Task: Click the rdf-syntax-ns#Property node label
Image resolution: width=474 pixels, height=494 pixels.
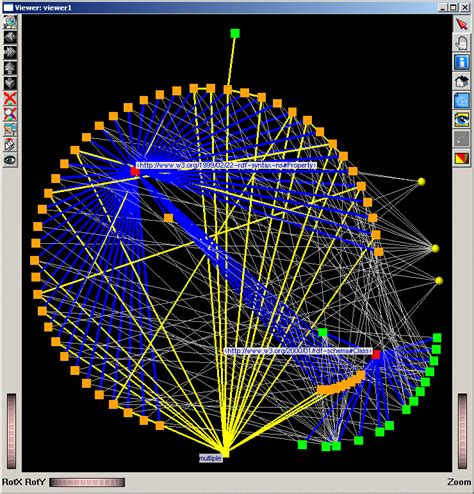Action: click(226, 165)
